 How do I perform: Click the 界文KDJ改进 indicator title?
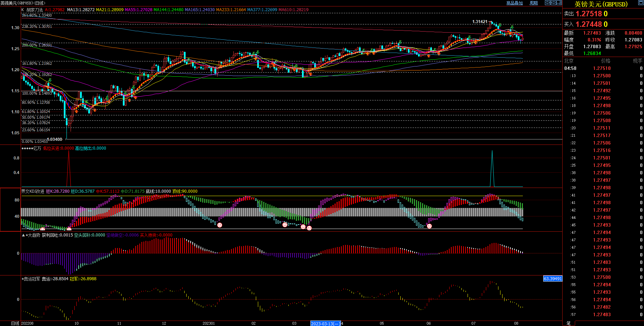[33, 191]
